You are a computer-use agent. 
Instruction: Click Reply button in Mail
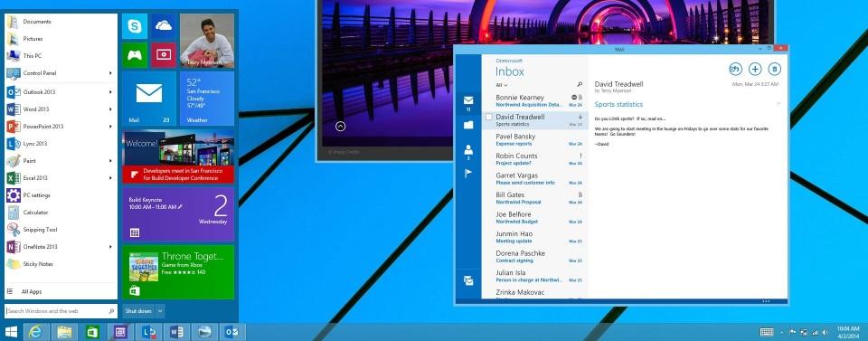coord(735,69)
